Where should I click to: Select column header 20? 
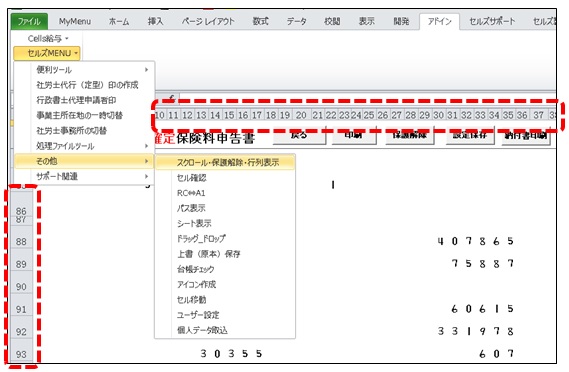pos(301,115)
